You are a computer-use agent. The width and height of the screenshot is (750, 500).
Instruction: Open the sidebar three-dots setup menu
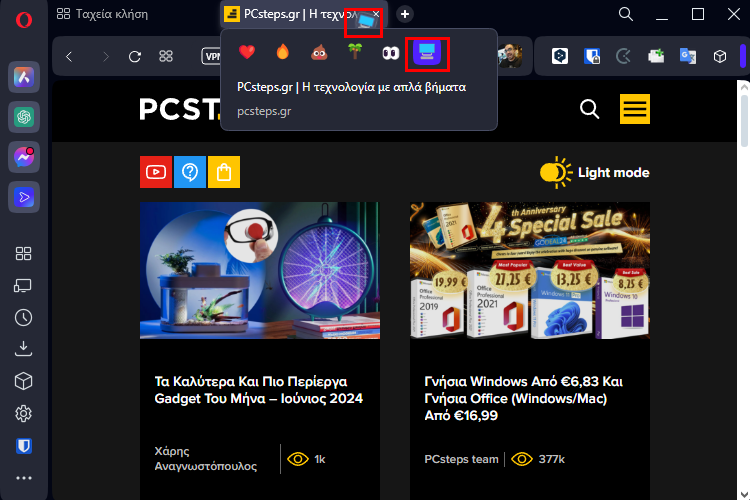[x=23, y=478]
